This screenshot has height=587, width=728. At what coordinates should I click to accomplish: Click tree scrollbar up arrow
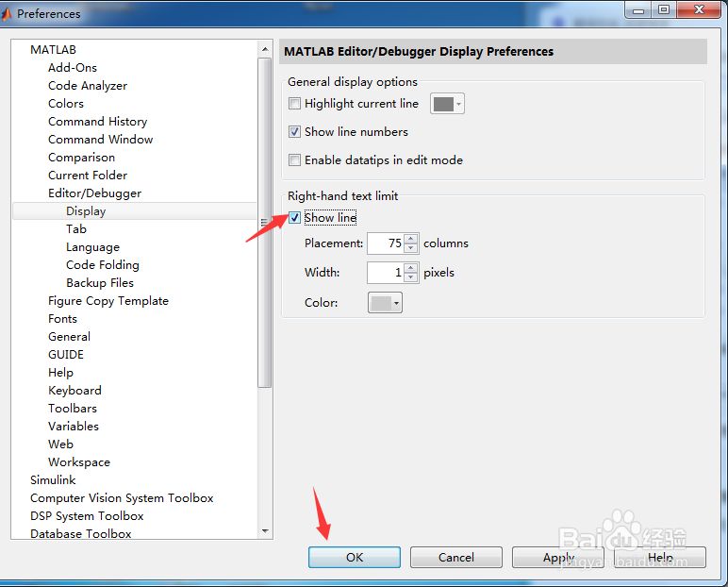tap(265, 49)
